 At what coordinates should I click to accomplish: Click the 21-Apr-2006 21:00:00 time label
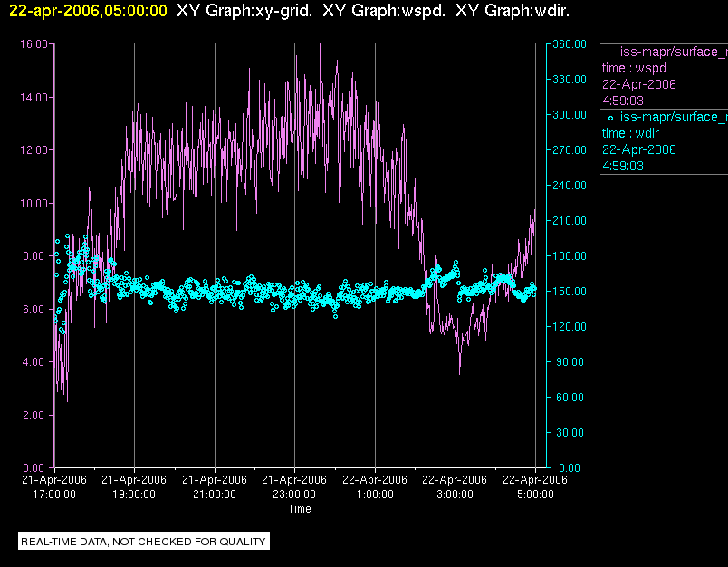coord(215,487)
